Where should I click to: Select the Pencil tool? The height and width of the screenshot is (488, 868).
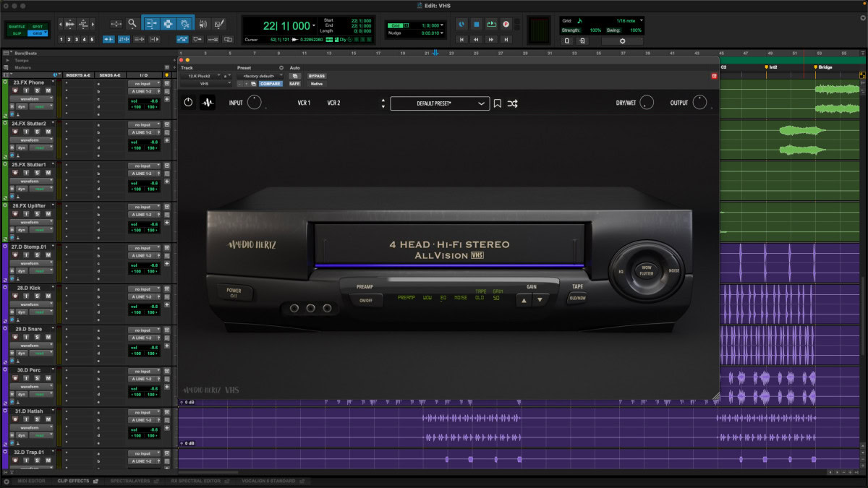coord(218,24)
